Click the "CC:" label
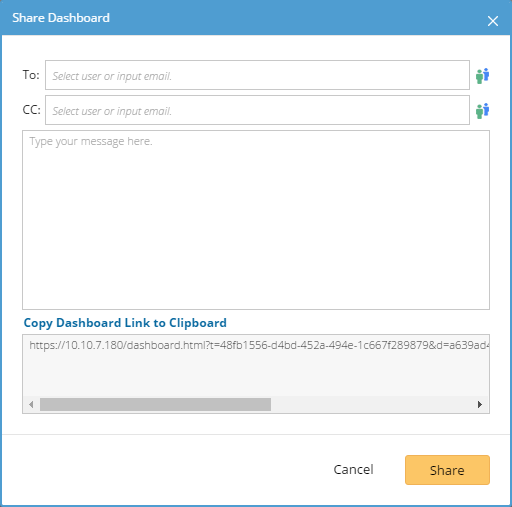Viewport: 512px width, 507px height. (x=32, y=110)
